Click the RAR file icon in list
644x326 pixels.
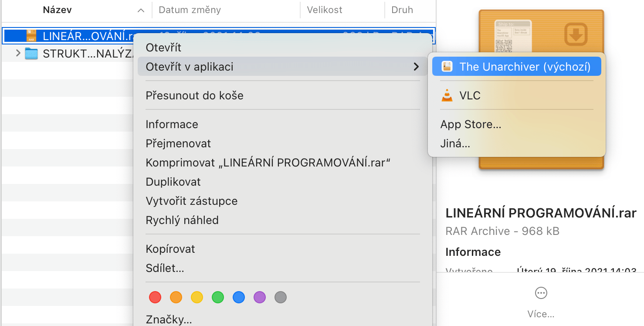click(31, 36)
